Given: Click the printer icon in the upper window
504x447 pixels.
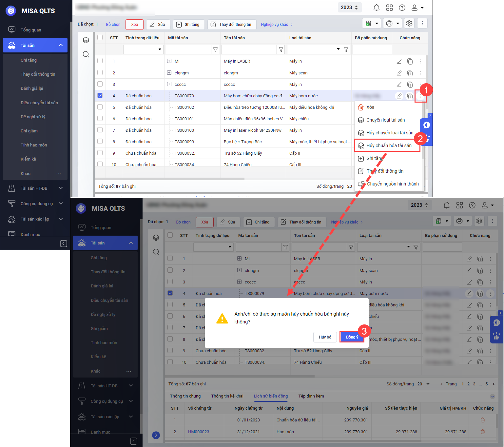Looking at the screenshot, I should (x=389, y=23).
